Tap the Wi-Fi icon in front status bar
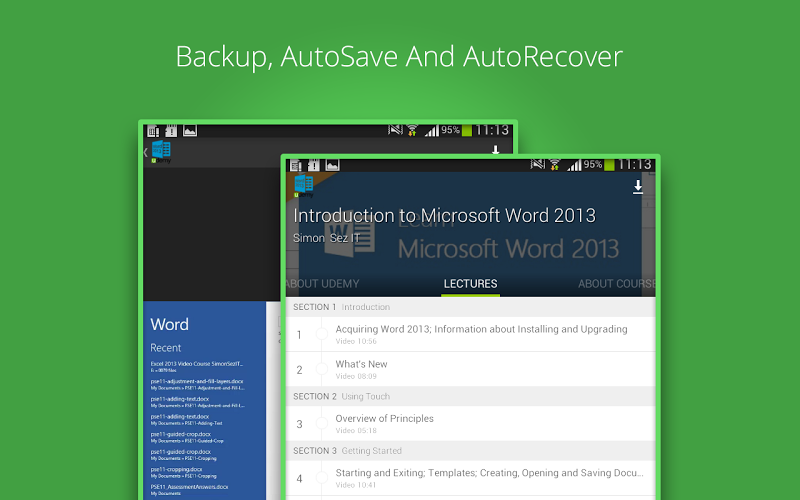The width and height of the screenshot is (800, 500). 555,165
